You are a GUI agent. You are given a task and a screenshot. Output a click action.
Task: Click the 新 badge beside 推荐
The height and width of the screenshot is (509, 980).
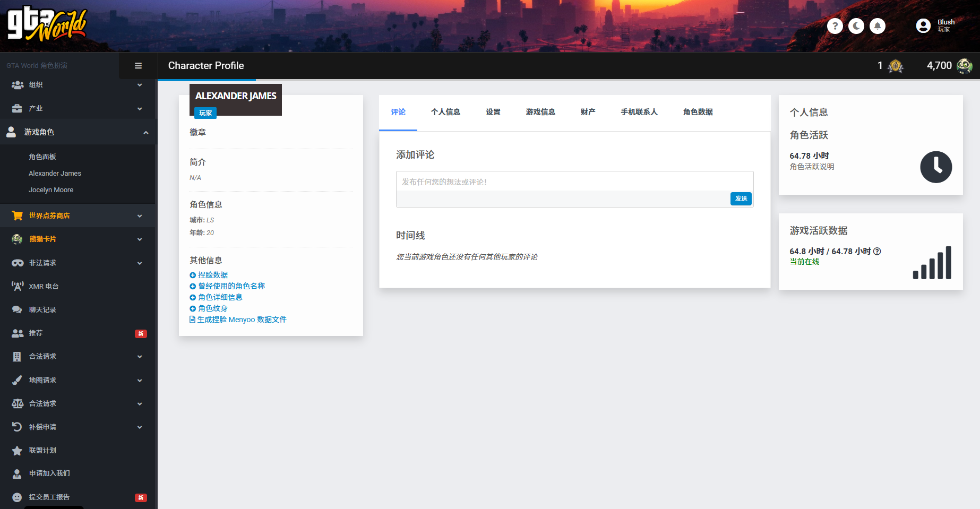[x=141, y=334]
